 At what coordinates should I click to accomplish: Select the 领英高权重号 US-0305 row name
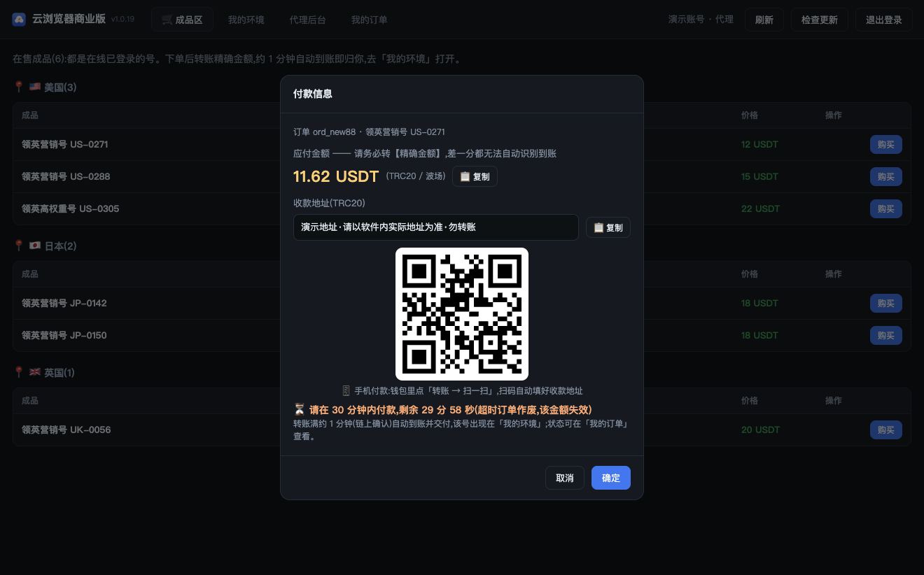tap(71, 208)
